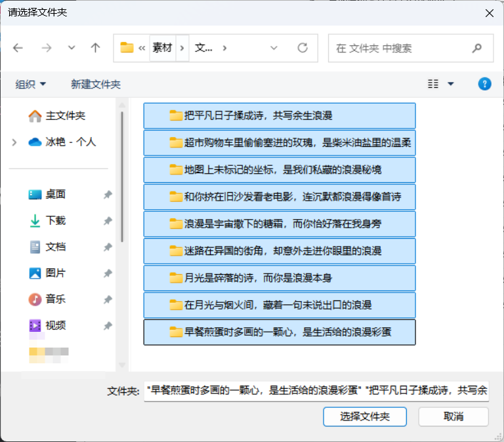Screen dimensions: 504x442
Task: Click navigation pane scrollbar thumb
Action: click(122, 176)
